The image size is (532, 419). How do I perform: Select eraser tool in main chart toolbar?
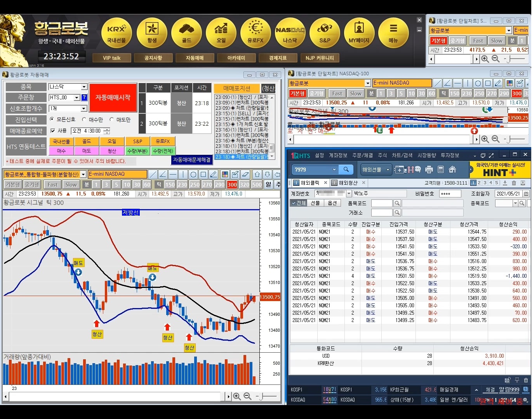(x=245, y=174)
